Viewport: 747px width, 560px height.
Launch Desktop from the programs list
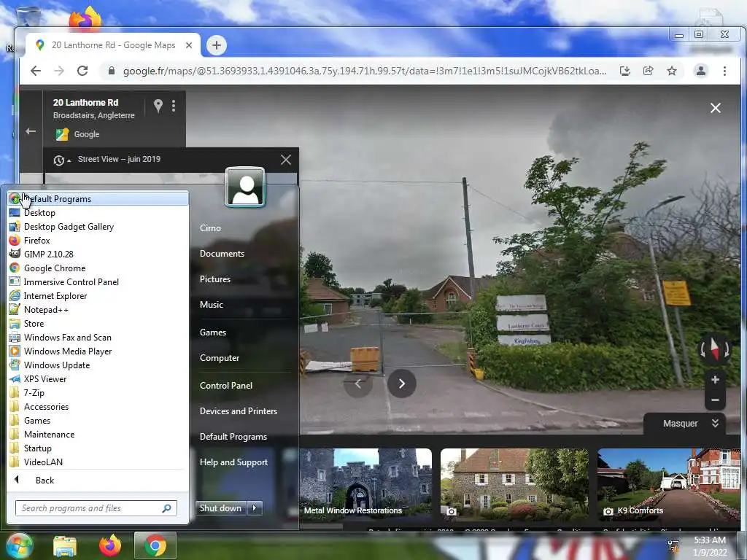(x=98, y=213)
